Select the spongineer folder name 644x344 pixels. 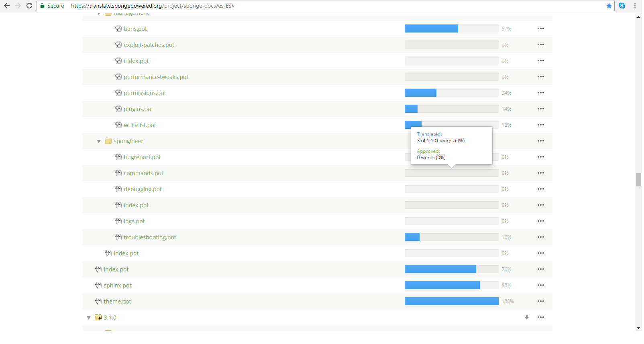point(128,141)
